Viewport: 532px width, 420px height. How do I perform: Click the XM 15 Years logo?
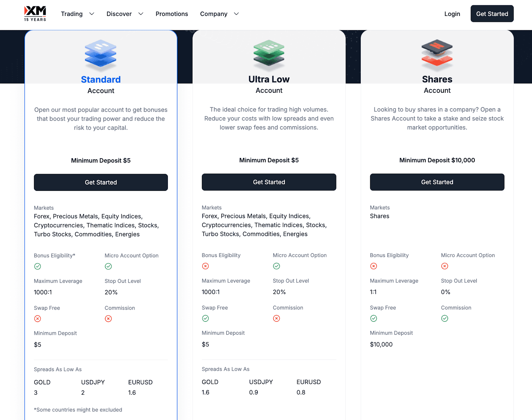(35, 14)
